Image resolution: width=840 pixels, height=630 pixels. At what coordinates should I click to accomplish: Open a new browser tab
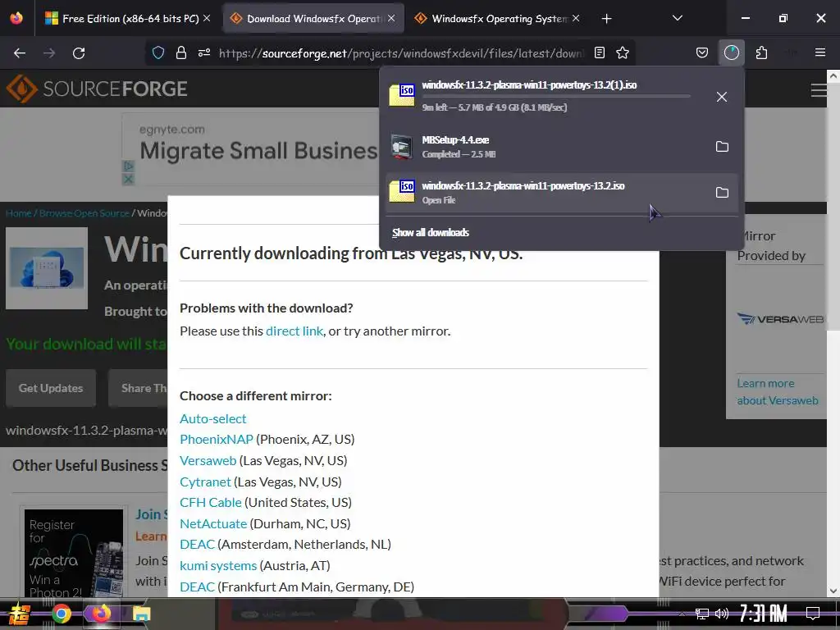pyautogui.click(x=606, y=19)
